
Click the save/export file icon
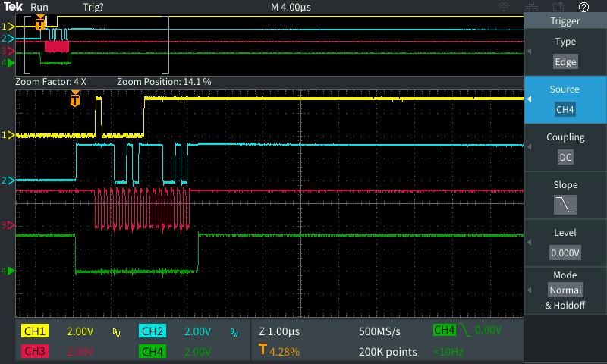(558, 7)
